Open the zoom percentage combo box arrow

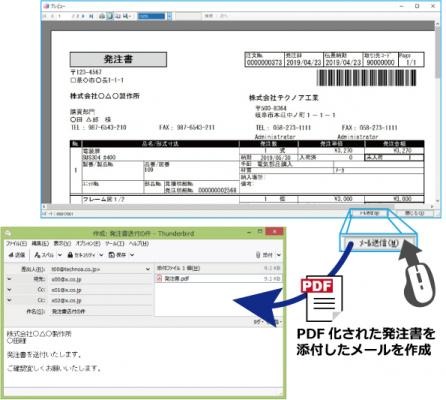[169, 16]
